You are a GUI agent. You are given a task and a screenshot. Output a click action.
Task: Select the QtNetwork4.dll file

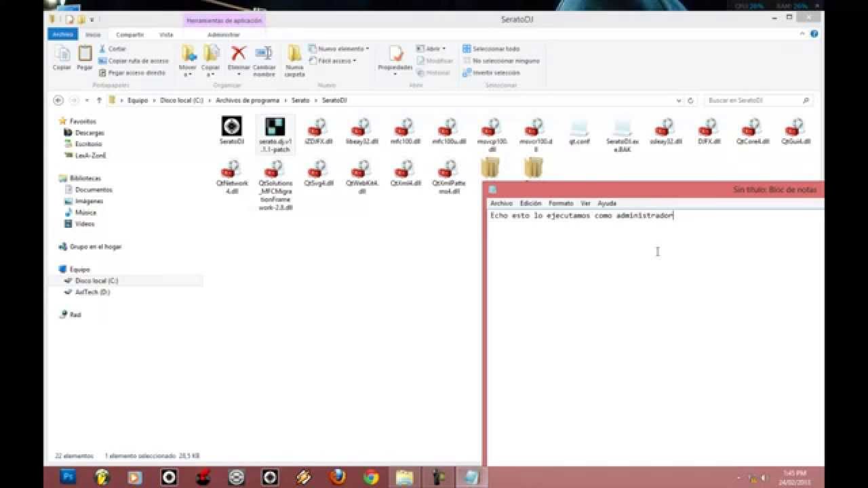tap(232, 178)
